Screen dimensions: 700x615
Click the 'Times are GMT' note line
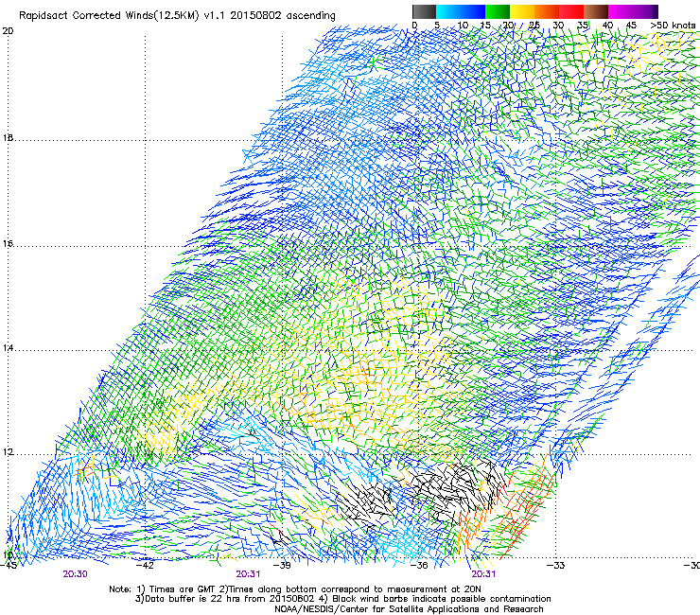point(295,589)
